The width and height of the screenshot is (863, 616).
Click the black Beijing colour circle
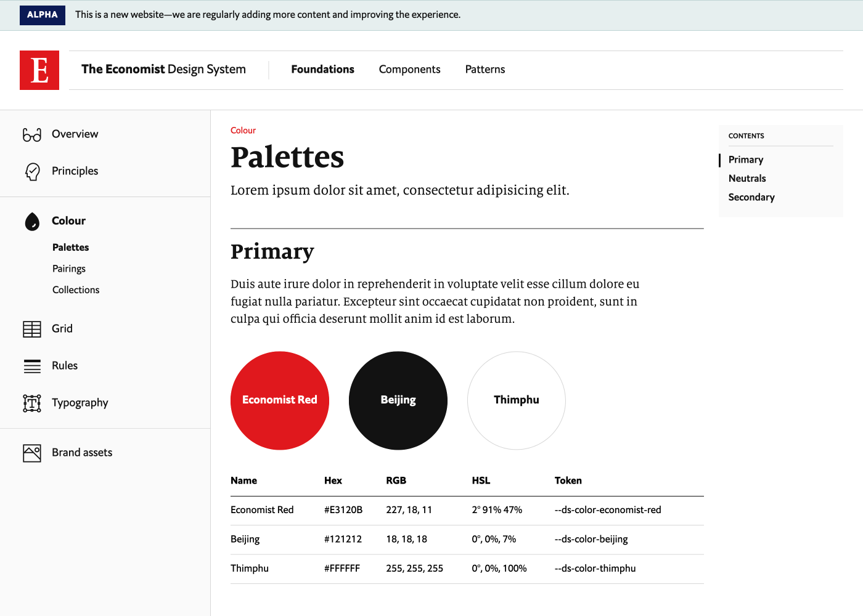pyautogui.click(x=398, y=400)
